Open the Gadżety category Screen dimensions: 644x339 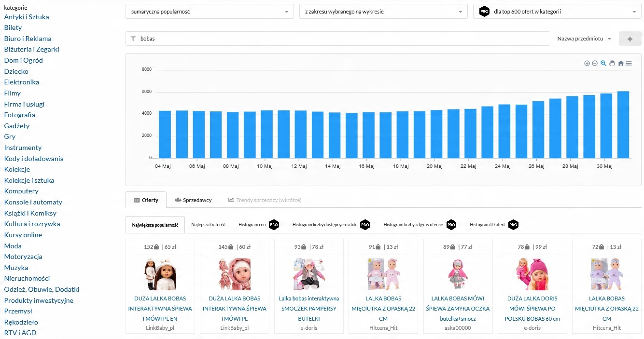coord(17,126)
